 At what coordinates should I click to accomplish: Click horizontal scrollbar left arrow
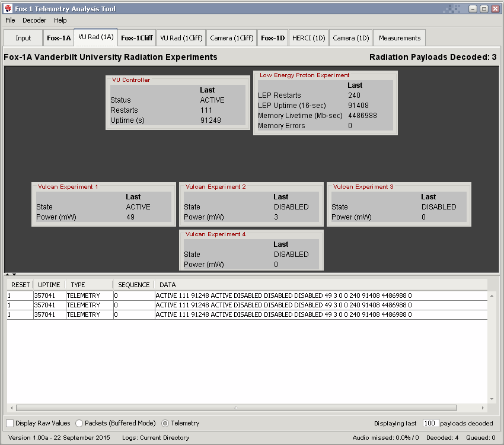click(11, 408)
